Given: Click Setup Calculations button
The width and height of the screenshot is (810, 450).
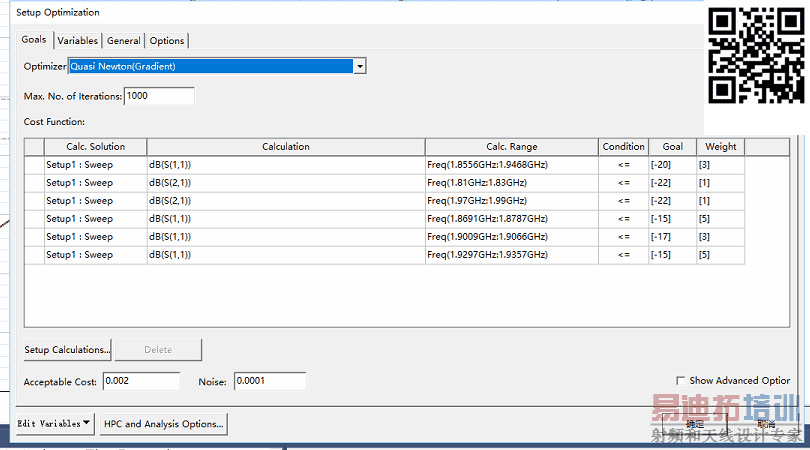Looking at the screenshot, I should coord(67,350).
